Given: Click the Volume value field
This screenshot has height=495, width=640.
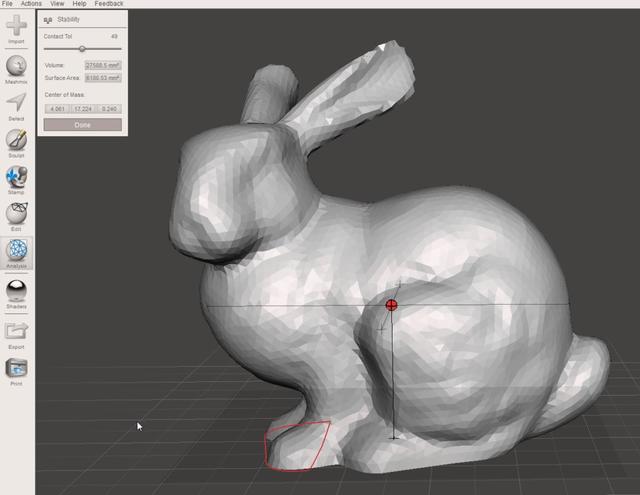Looking at the screenshot, I should [x=102, y=65].
